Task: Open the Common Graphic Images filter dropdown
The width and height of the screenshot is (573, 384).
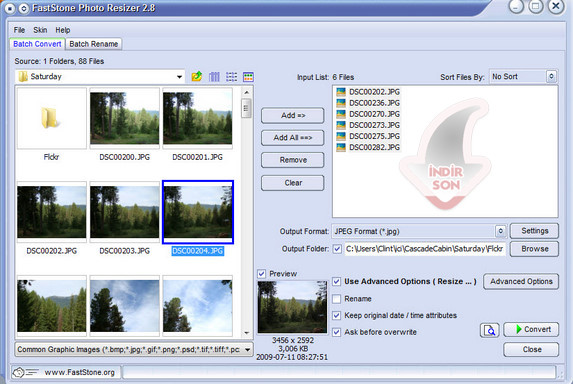Action: coord(247,350)
